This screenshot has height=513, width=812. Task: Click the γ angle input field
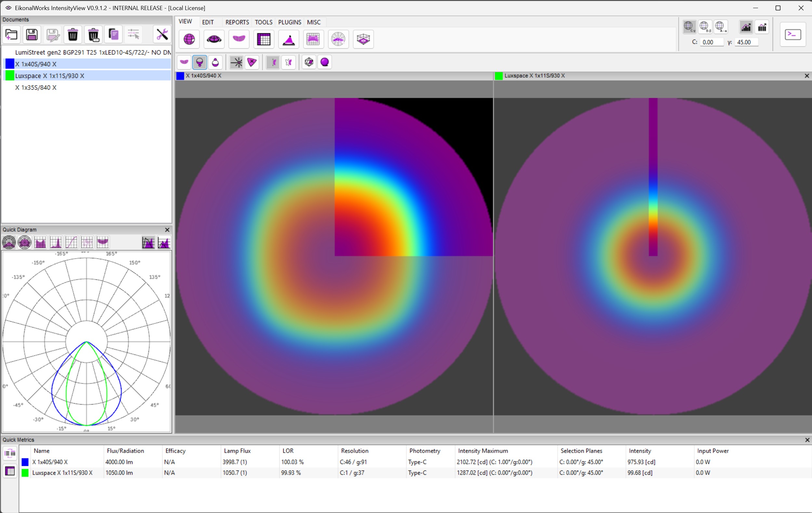[x=747, y=43]
